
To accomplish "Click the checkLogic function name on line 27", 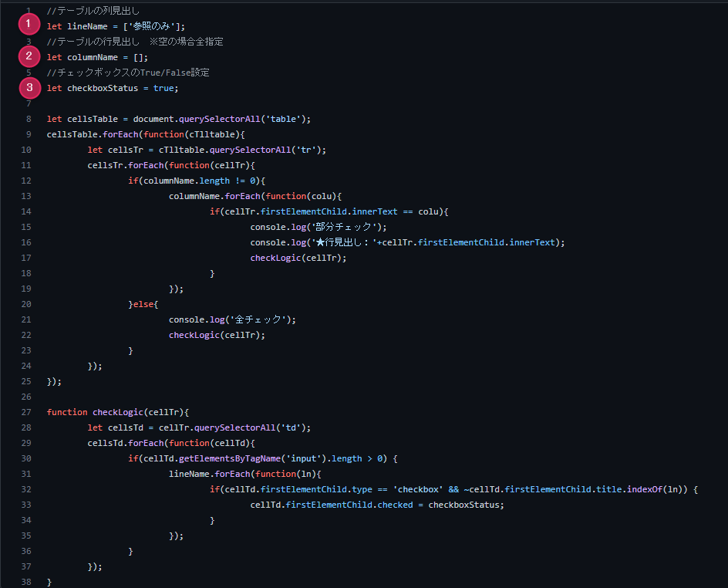I will [116, 411].
